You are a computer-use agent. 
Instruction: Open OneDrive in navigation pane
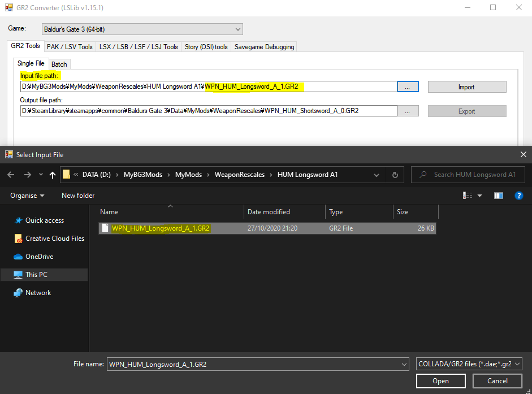[33, 257]
